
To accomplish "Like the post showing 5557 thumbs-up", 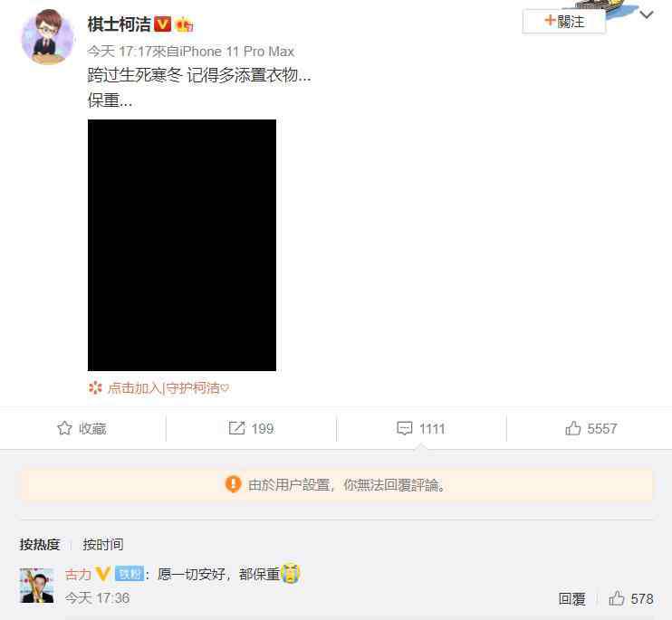I will tap(573, 428).
